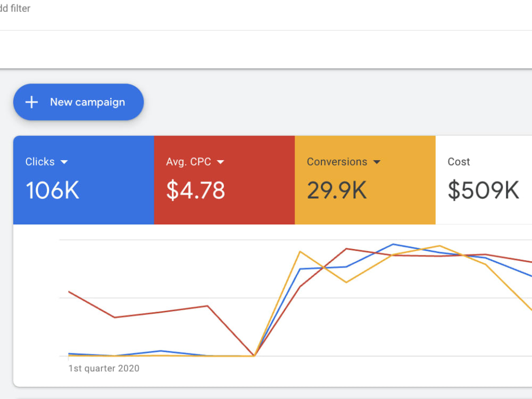Open the Conversions metric dropdown arrow
Screen dimensions: 532x399
pyautogui.click(x=377, y=162)
